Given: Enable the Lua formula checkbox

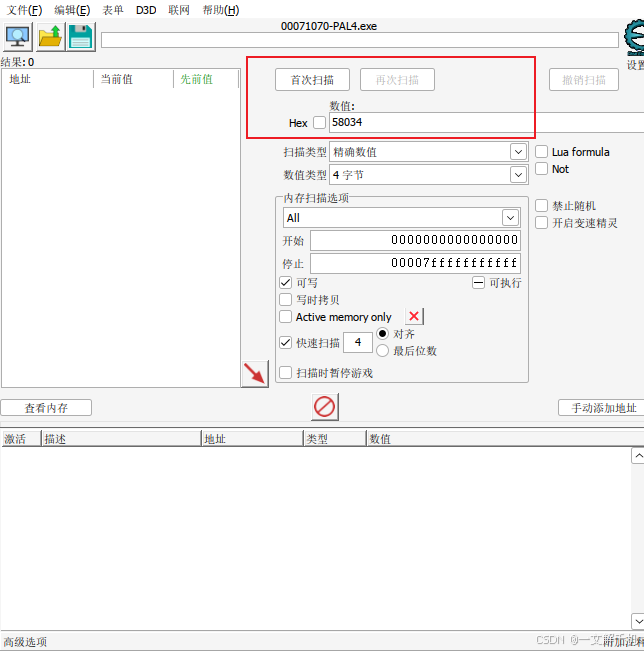Looking at the screenshot, I should coord(541,152).
